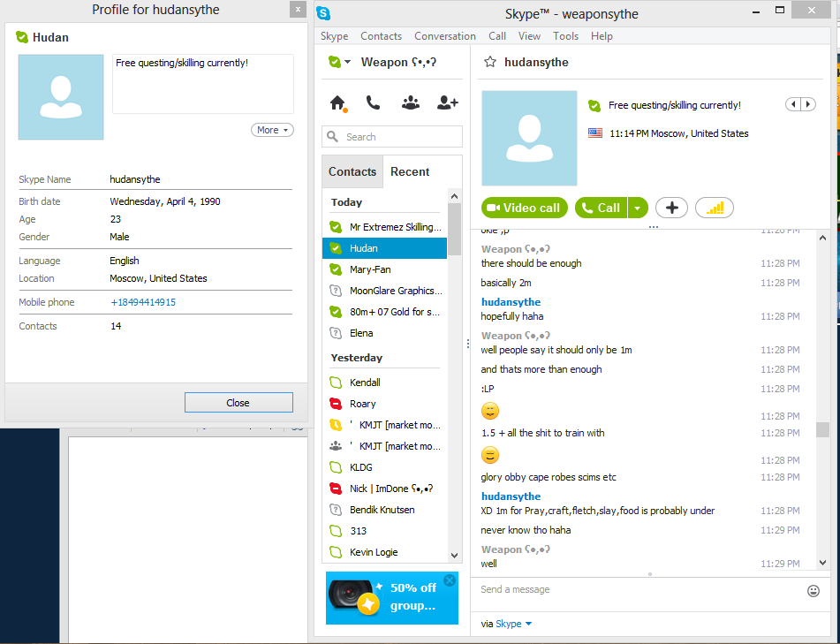Click the contact list down scroll arrow

click(454, 556)
